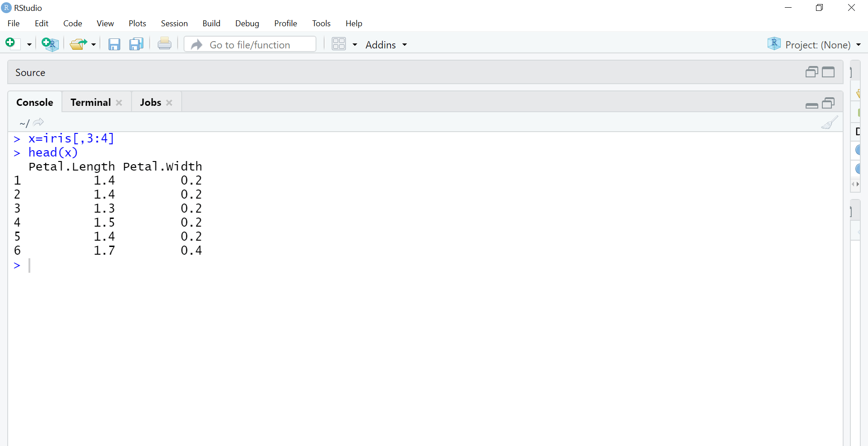Maximize the Source pane

(828, 72)
